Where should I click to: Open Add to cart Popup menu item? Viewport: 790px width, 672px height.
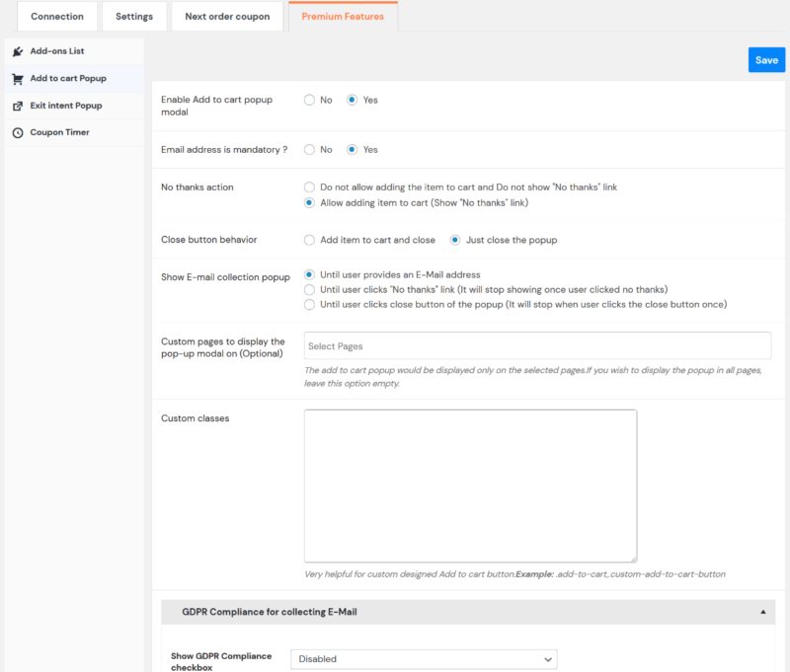tap(74, 79)
